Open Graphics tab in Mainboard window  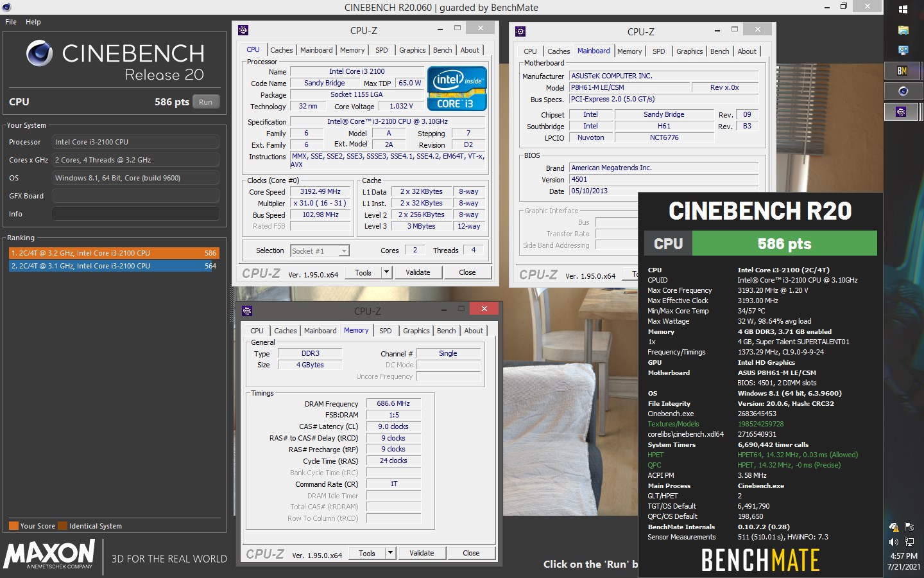[690, 51]
